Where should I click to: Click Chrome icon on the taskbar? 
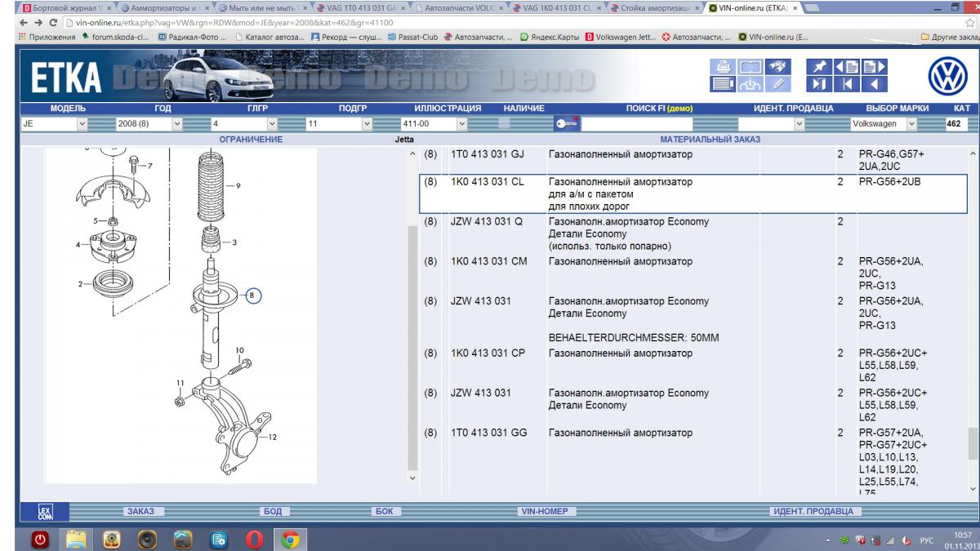pos(289,538)
